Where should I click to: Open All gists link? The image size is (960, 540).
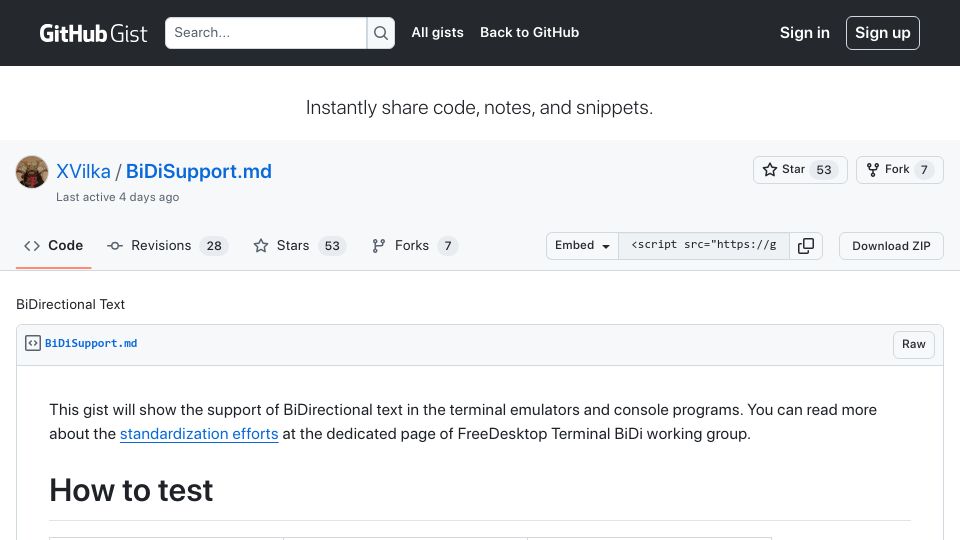437,32
